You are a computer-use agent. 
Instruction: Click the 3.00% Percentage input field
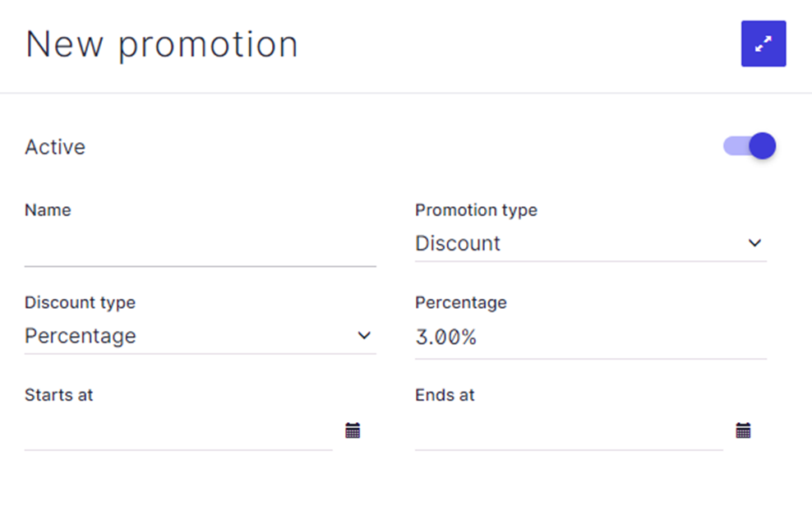[590, 338]
